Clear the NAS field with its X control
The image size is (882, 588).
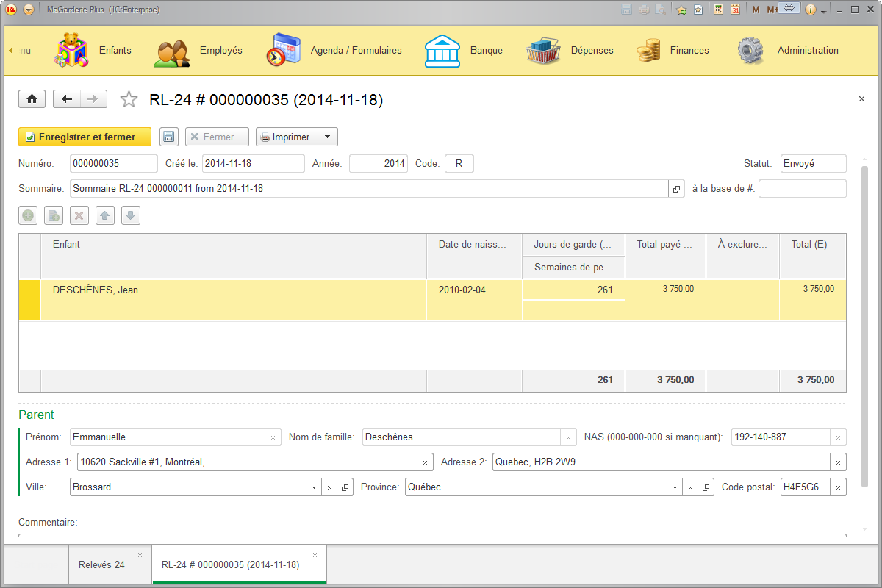coord(837,437)
